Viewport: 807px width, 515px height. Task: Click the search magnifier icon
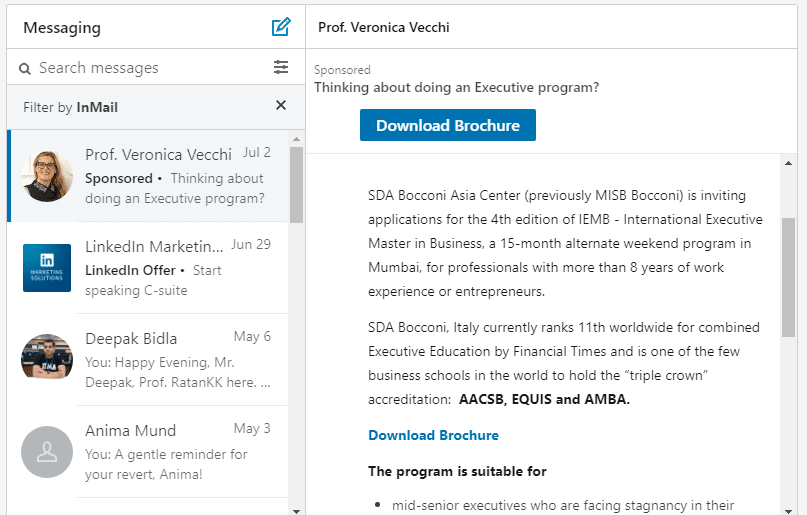pos(25,68)
